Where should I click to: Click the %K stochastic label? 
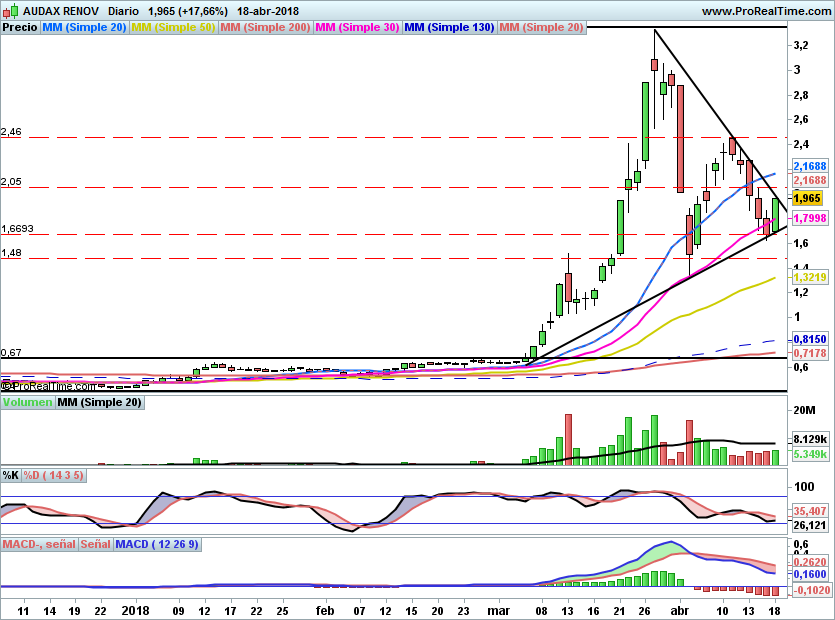point(11,475)
